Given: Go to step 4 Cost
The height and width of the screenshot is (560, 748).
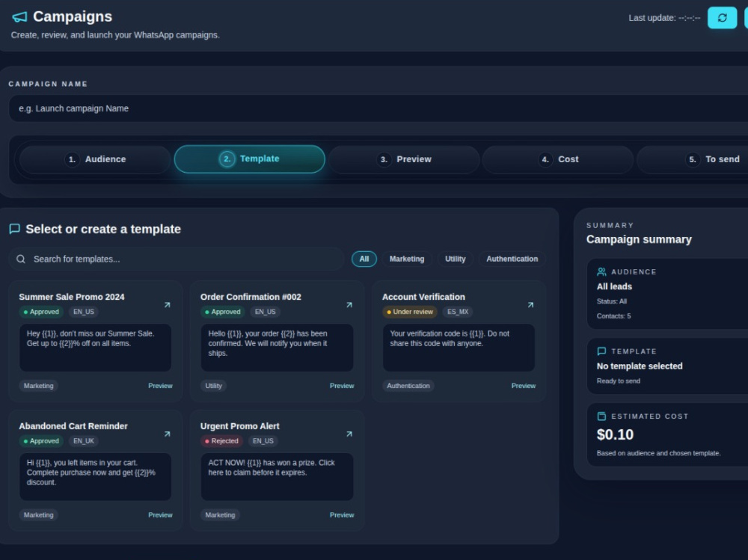Looking at the screenshot, I should 558,159.
